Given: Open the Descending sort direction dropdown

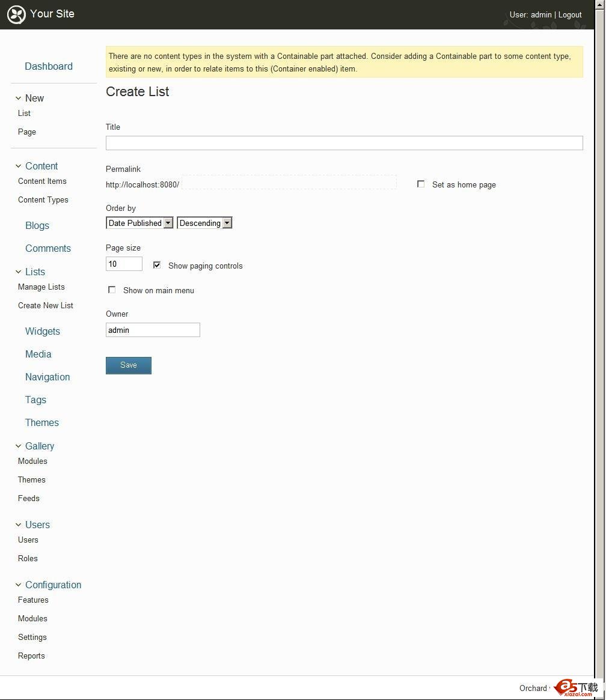Looking at the screenshot, I should tap(204, 223).
